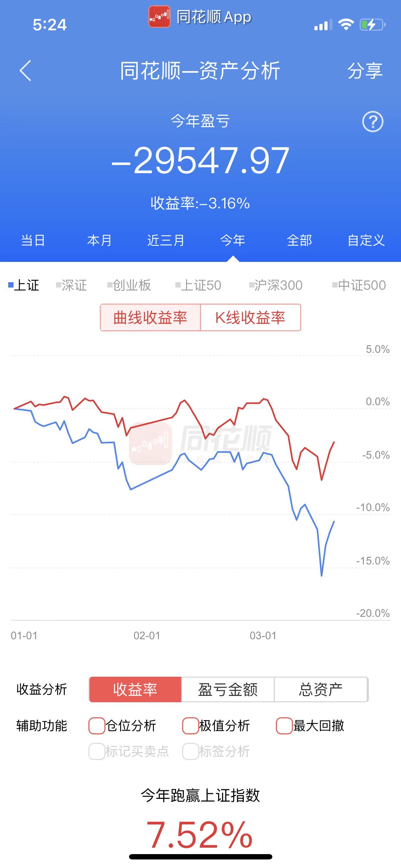Viewport: 401px width, 868px height.
Task: Tap the 同花顺 App logo icon
Action: point(159,17)
